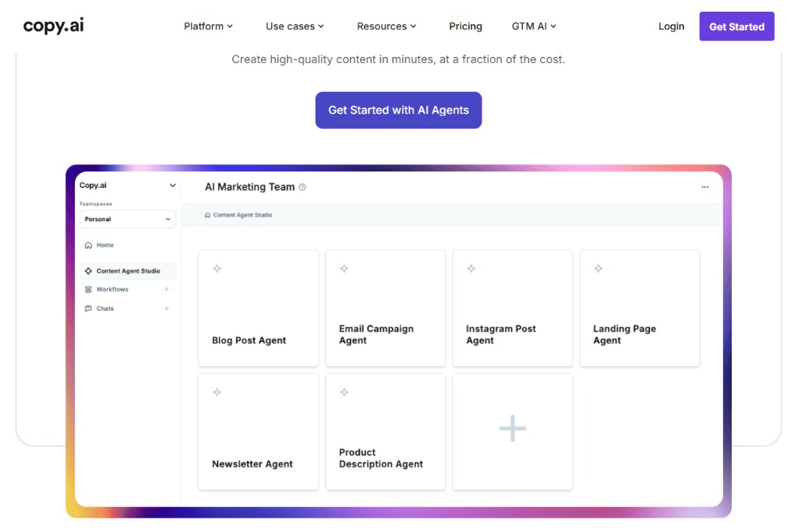The width and height of the screenshot is (798, 532).
Task: Click the Chats icon in sidebar
Action: click(x=88, y=308)
